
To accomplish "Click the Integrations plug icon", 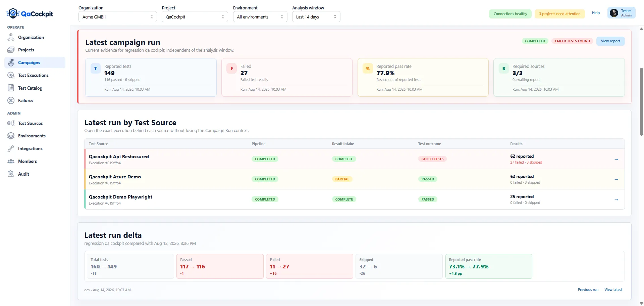I will coord(11,148).
